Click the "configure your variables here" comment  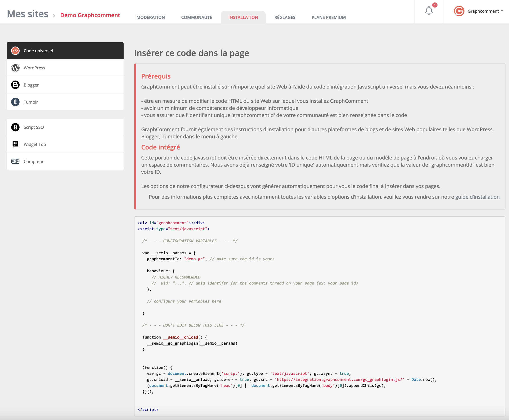tap(184, 301)
